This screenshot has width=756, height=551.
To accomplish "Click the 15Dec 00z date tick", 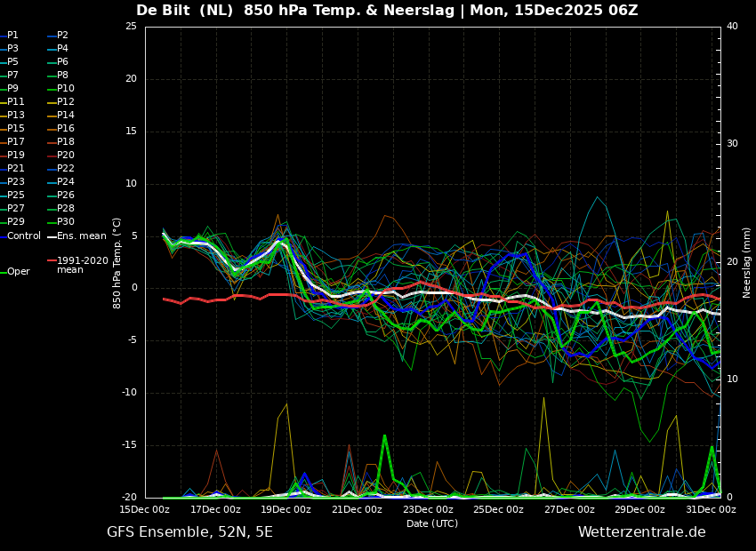I will [x=145, y=509].
